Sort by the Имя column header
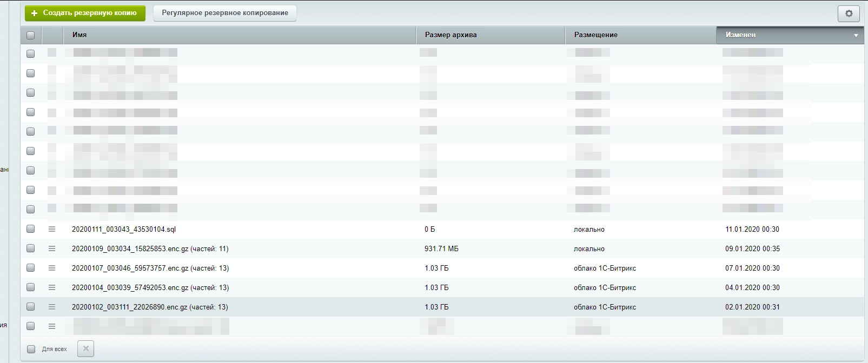This screenshot has width=868, height=363. pyautogui.click(x=79, y=35)
